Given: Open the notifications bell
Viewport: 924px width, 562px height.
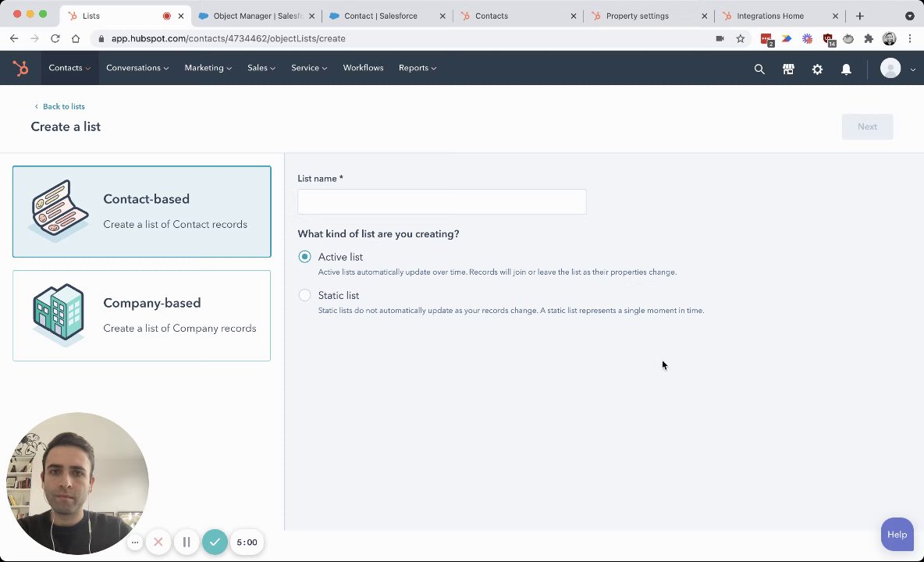Looking at the screenshot, I should [846, 69].
